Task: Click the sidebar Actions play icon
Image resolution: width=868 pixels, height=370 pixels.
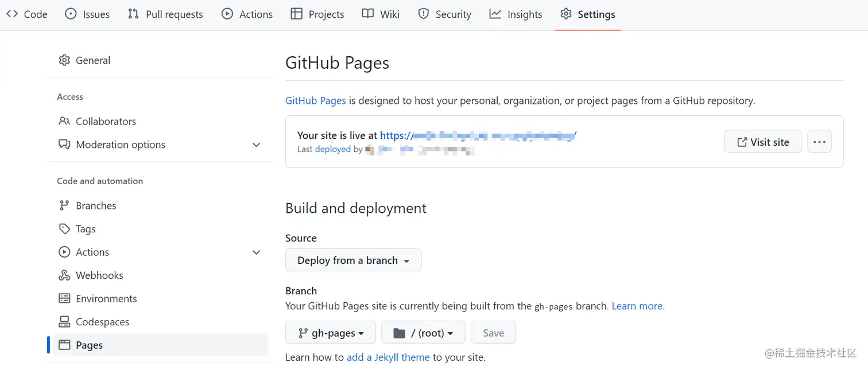Action: pos(64,252)
